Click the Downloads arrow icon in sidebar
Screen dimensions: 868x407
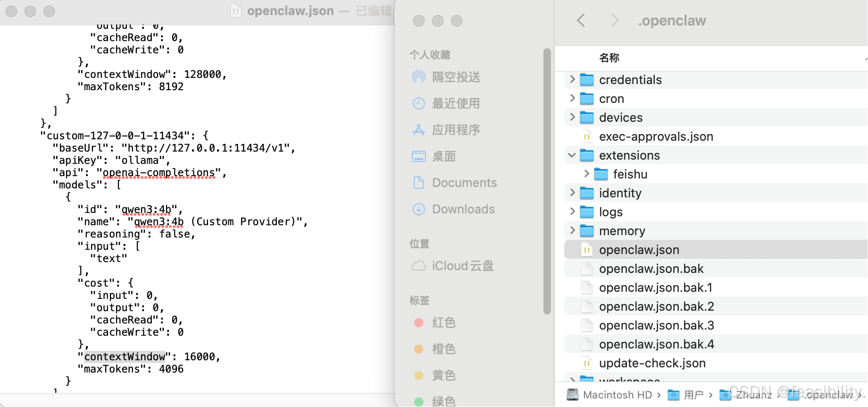418,209
